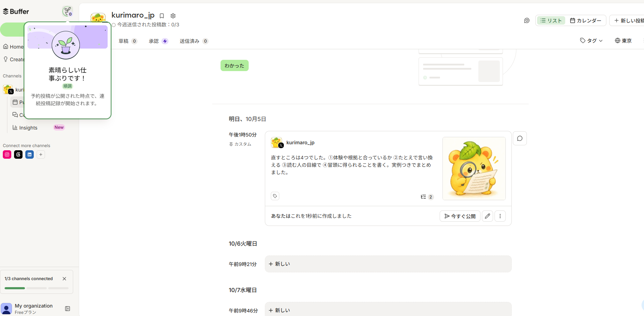Open the 承認 tab
The height and width of the screenshot is (316, 644).
pyautogui.click(x=158, y=41)
